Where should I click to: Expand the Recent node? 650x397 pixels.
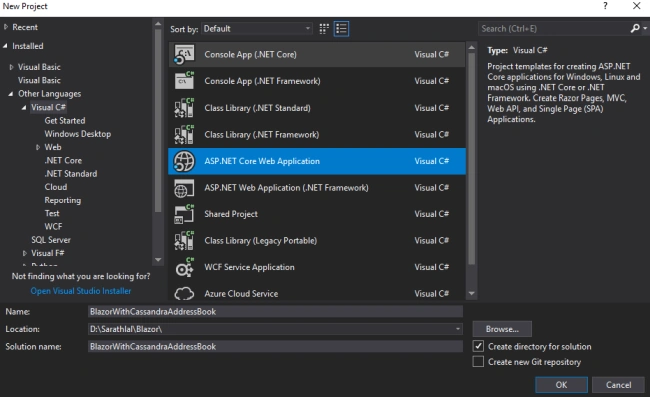click(6, 27)
